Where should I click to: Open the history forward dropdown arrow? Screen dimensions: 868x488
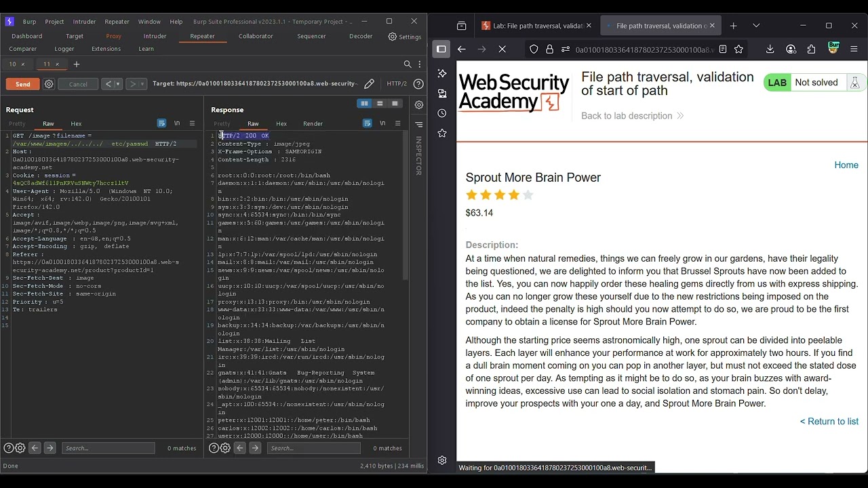coord(143,84)
